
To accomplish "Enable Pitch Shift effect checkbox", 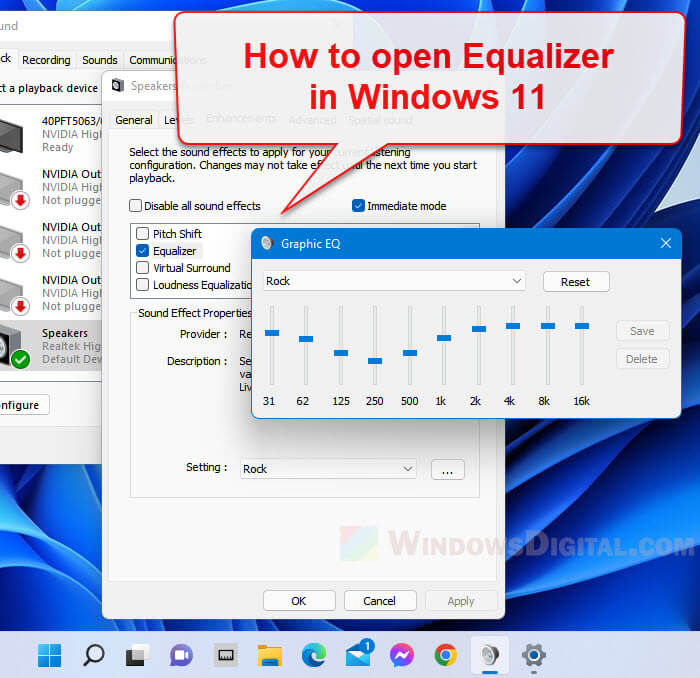I will [x=142, y=233].
